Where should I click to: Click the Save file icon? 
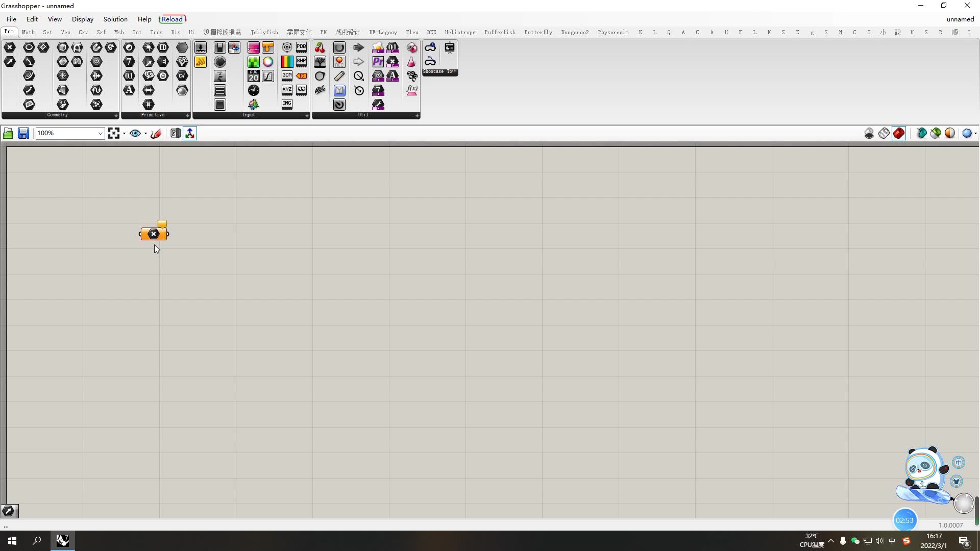(x=23, y=134)
